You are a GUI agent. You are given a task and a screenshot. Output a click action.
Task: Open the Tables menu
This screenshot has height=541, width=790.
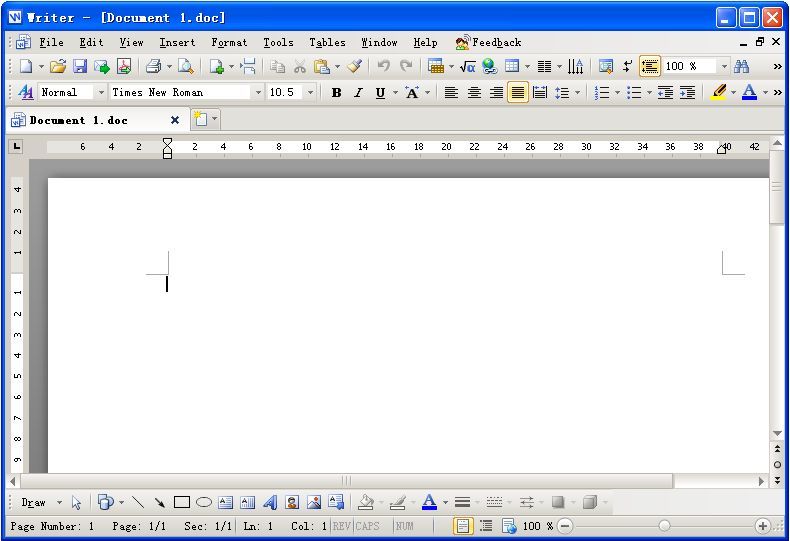pyautogui.click(x=327, y=42)
